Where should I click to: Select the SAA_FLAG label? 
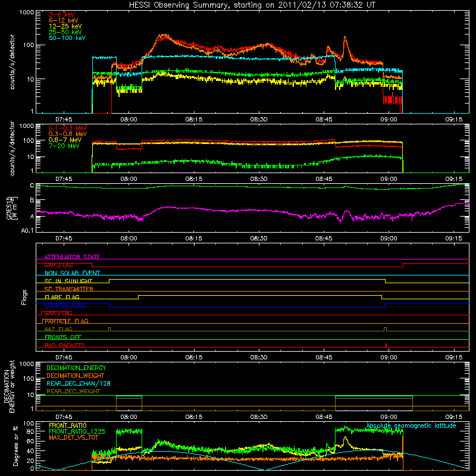tap(58, 313)
